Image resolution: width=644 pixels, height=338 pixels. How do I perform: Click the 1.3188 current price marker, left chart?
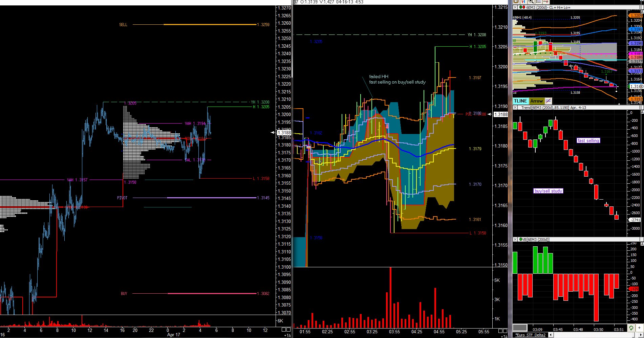tap(284, 133)
